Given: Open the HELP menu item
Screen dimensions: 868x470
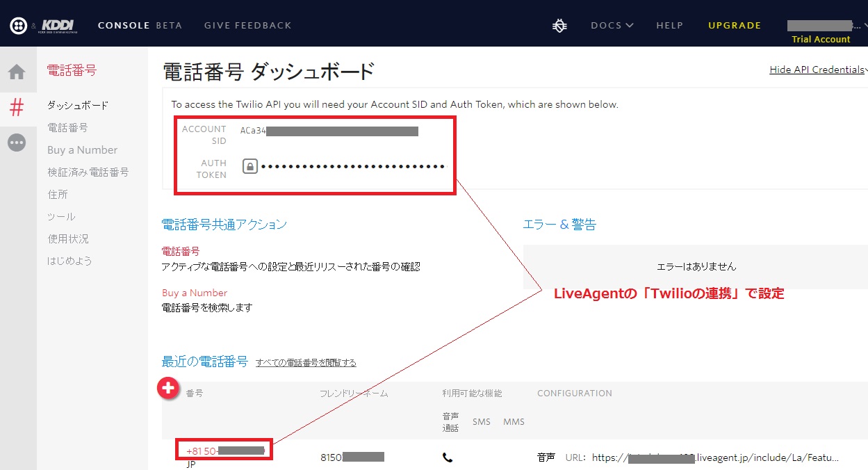Looking at the screenshot, I should [670, 26].
